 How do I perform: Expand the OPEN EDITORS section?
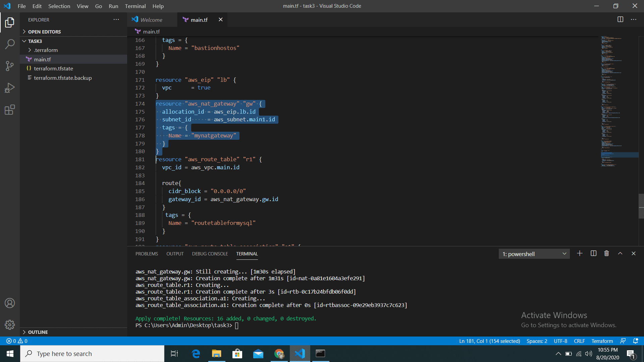pyautogui.click(x=44, y=32)
